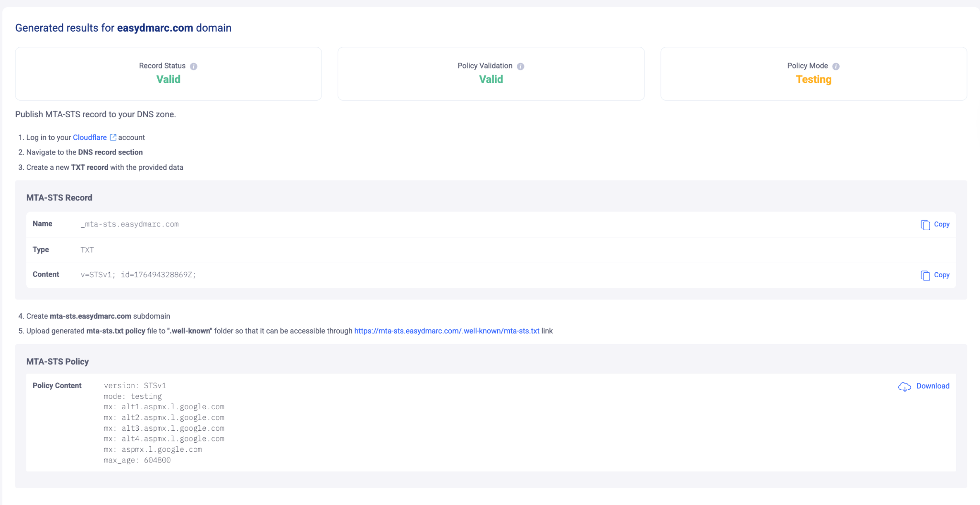The height and width of the screenshot is (505, 980).
Task: Click the Valid Record Status card
Action: (x=168, y=74)
